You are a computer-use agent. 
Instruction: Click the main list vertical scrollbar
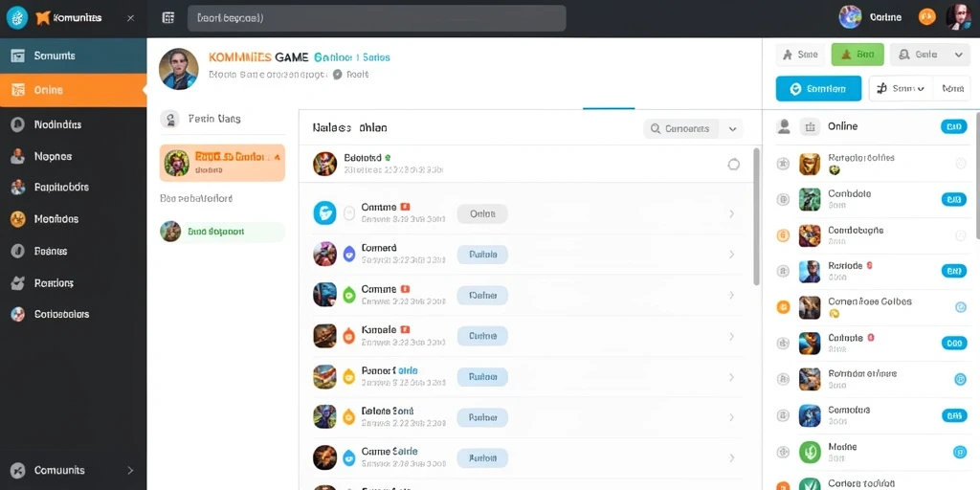click(x=757, y=216)
